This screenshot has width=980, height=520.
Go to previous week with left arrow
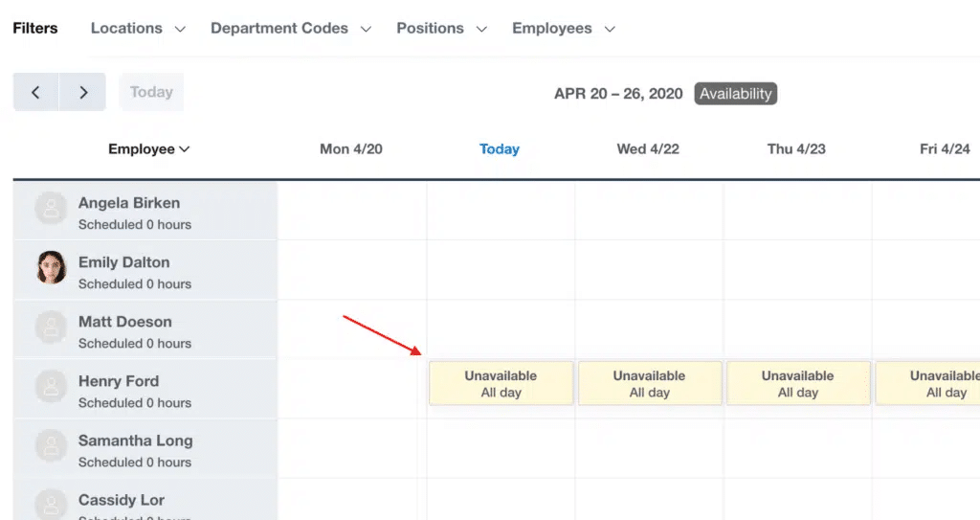tap(36, 92)
